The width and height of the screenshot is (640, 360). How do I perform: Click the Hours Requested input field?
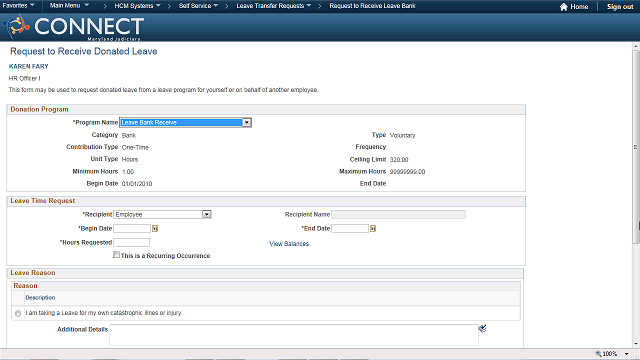click(131, 242)
